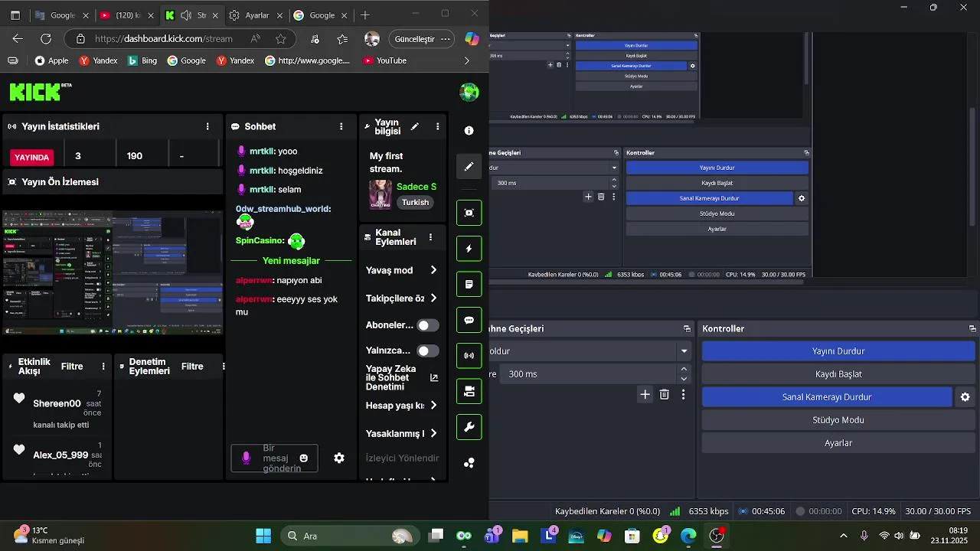
Task: Open the emoji picker in message box
Action: [304, 458]
